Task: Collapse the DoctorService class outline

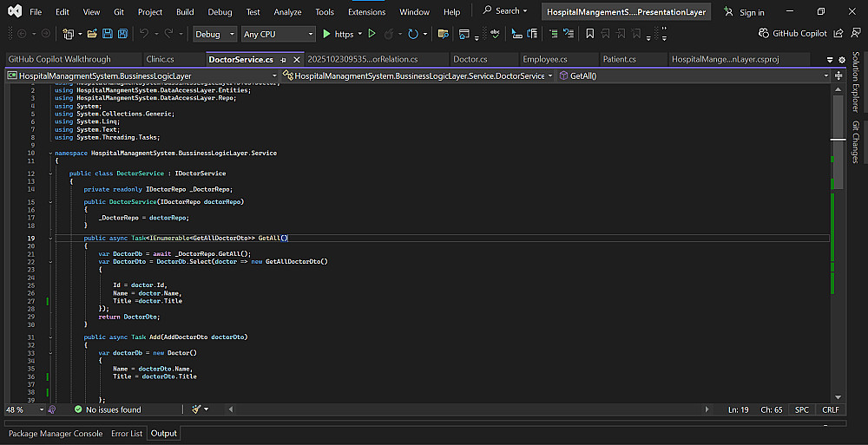Action: [50, 173]
